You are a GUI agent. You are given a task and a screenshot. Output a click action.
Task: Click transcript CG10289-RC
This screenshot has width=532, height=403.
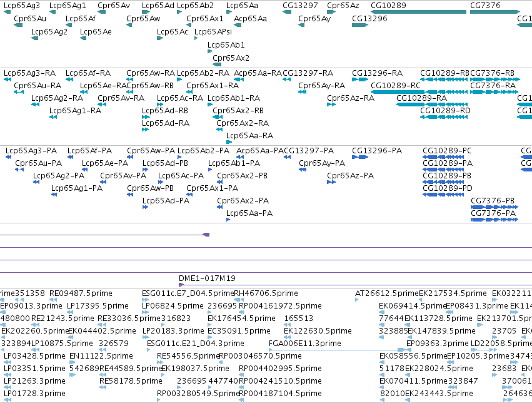[396, 86]
